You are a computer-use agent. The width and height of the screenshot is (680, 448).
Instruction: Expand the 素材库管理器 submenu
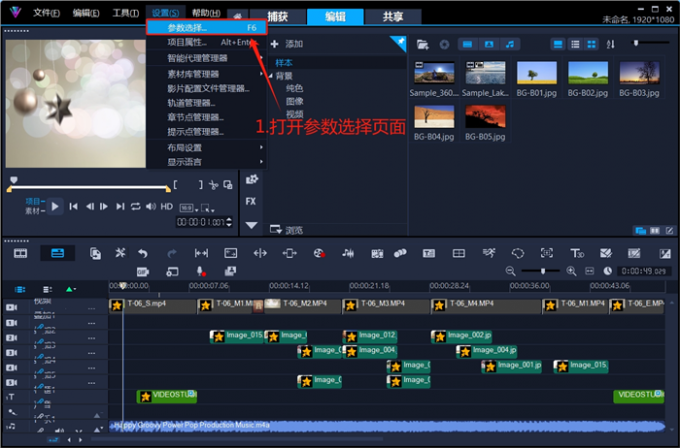pyautogui.click(x=206, y=74)
